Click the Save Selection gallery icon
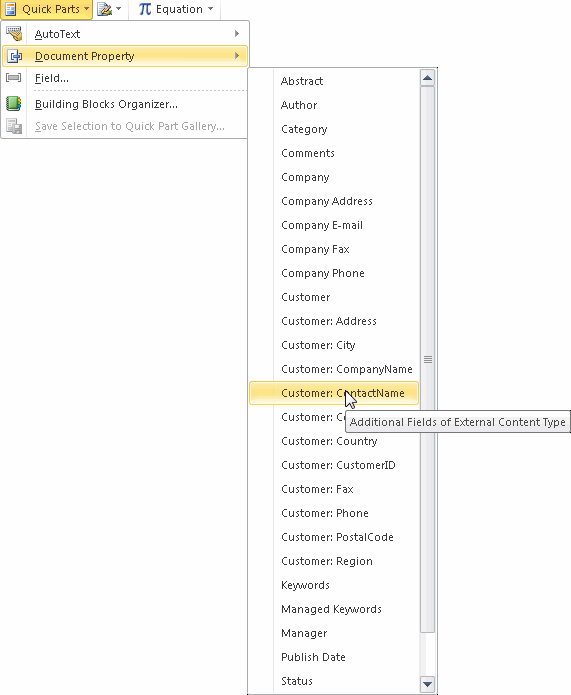571x695 pixels. (x=14, y=126)
